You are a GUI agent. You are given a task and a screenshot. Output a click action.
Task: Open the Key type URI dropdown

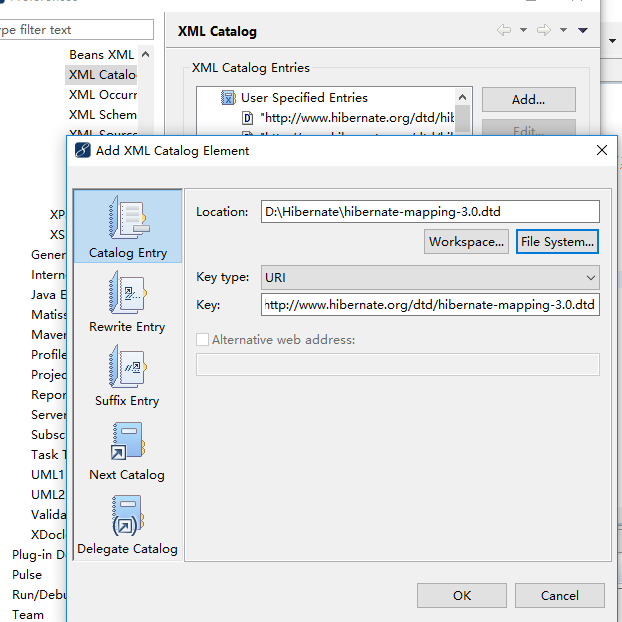[430, 277]
